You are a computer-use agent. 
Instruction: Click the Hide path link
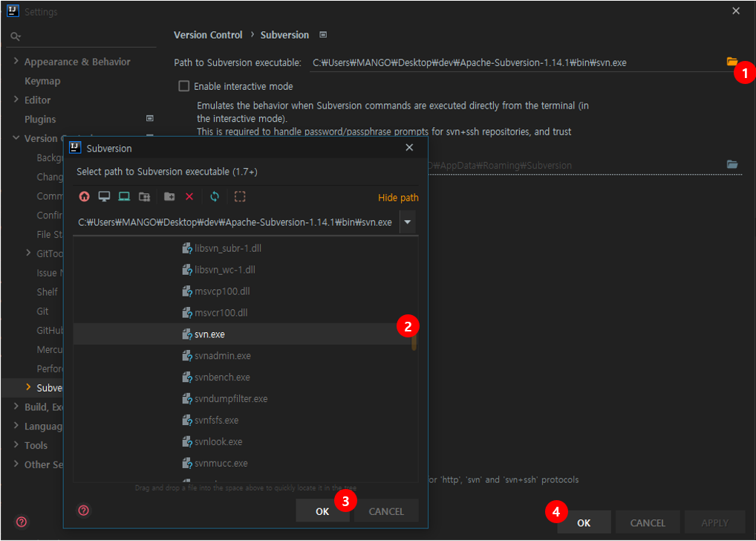pos(398,198)
